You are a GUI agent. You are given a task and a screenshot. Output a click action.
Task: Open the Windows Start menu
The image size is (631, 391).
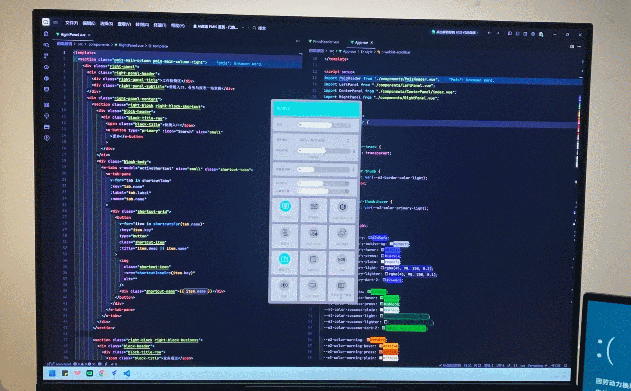coord(52,373)
